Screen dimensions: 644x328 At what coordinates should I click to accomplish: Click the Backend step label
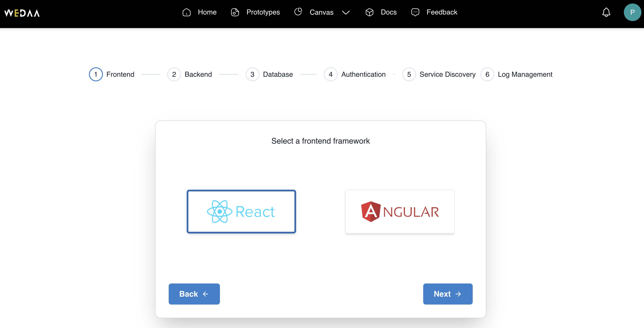[x=198, y=74]
